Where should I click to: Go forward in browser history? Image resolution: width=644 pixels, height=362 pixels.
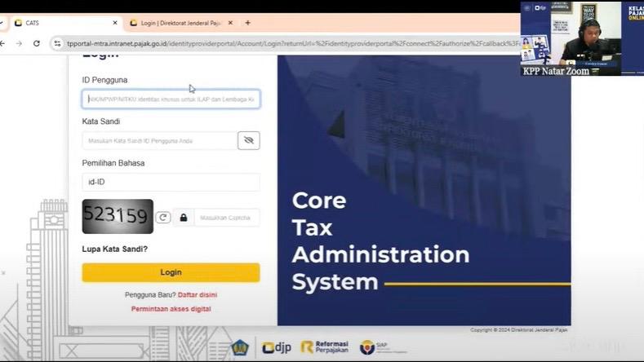pos(19,43)
